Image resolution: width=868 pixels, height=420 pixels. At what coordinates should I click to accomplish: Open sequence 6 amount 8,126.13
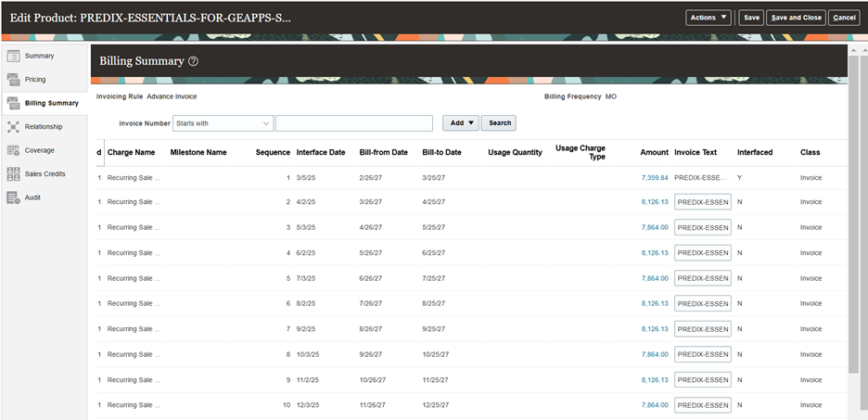pos(655,304)
